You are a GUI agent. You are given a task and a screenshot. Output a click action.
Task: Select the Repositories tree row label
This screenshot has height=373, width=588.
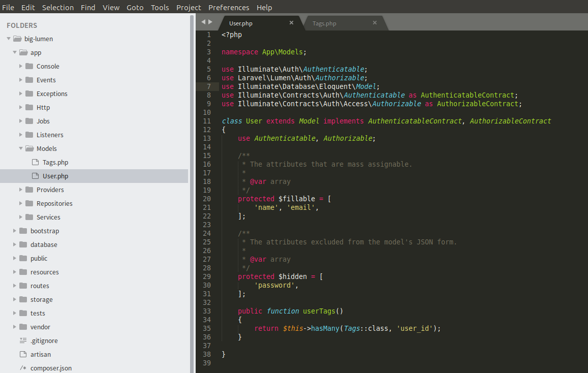[x=54, y=203]
